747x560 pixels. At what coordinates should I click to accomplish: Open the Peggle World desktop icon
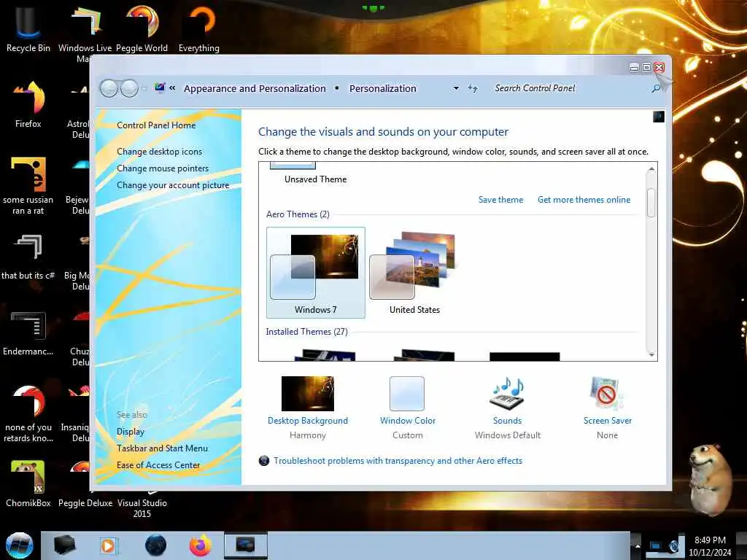pyautogui.click(x=142, y=28)
